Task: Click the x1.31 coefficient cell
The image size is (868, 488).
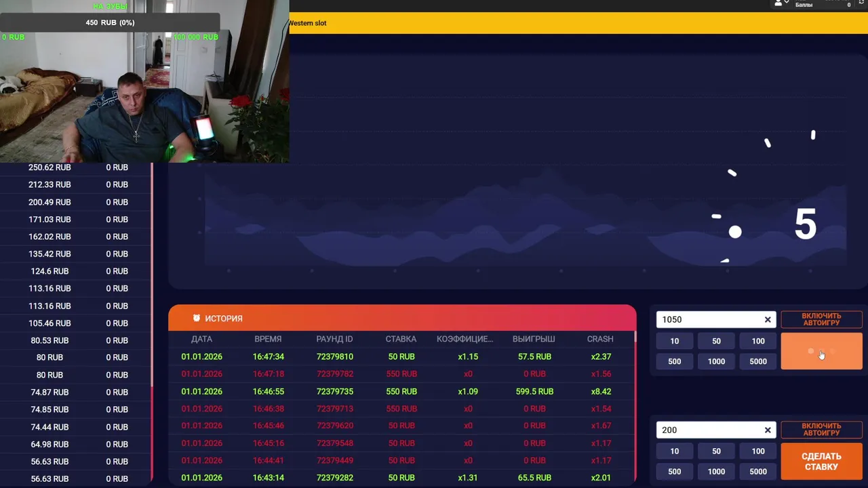Action: [x=468, y=478]
